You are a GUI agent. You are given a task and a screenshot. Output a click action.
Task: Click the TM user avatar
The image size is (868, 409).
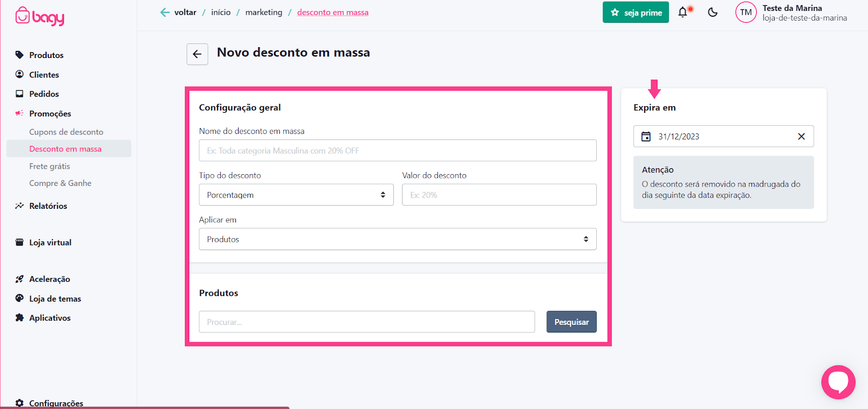coord(746,12)
